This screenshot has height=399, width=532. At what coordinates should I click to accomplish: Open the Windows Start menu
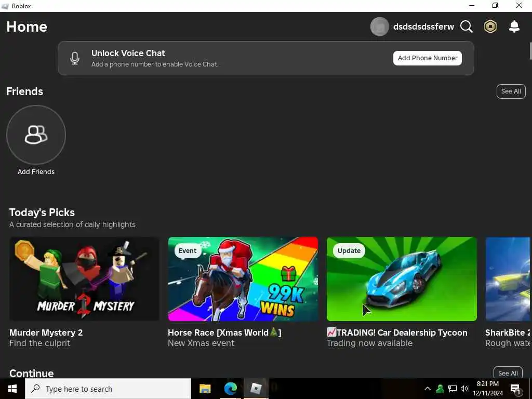point(12,389)
